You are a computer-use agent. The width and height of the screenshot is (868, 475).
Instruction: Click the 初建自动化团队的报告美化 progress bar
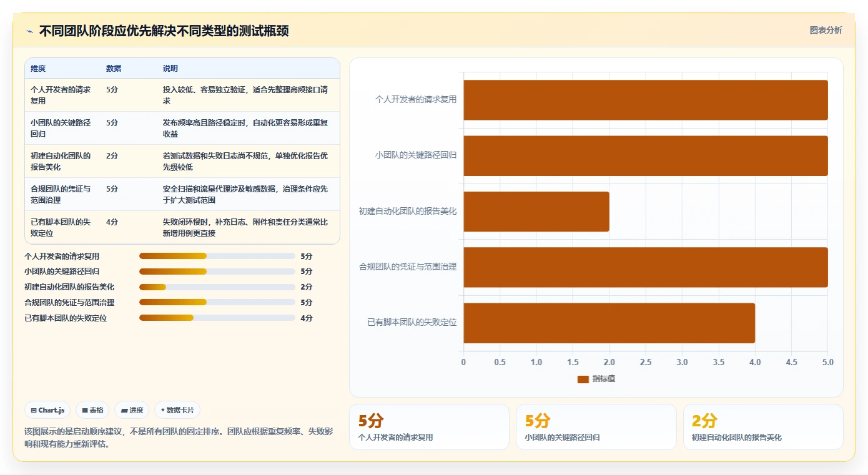point(217,287)
